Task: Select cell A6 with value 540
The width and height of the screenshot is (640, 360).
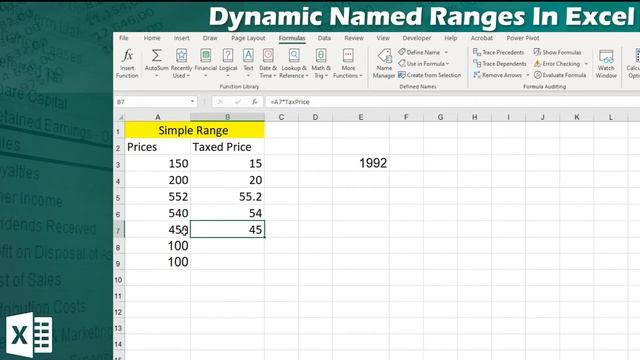Action: (x=158, y=213)
